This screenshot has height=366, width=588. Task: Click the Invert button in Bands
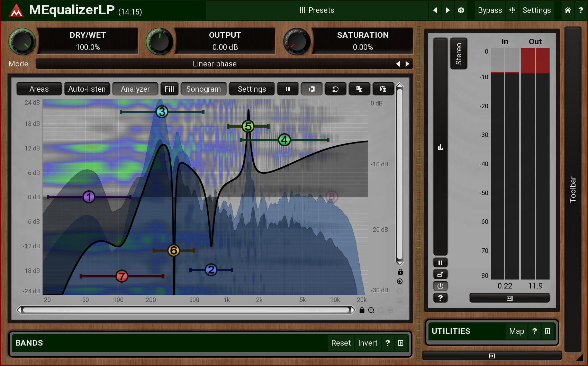[x=368, y=343]
